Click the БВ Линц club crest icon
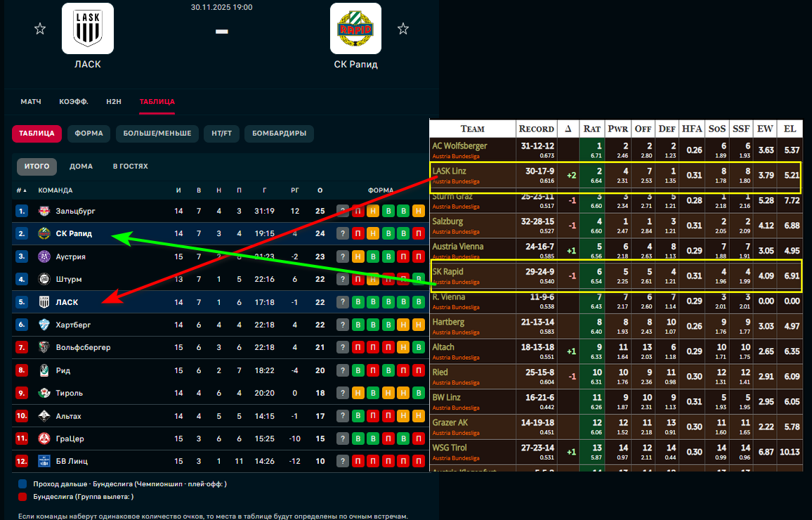 [44, 462]
